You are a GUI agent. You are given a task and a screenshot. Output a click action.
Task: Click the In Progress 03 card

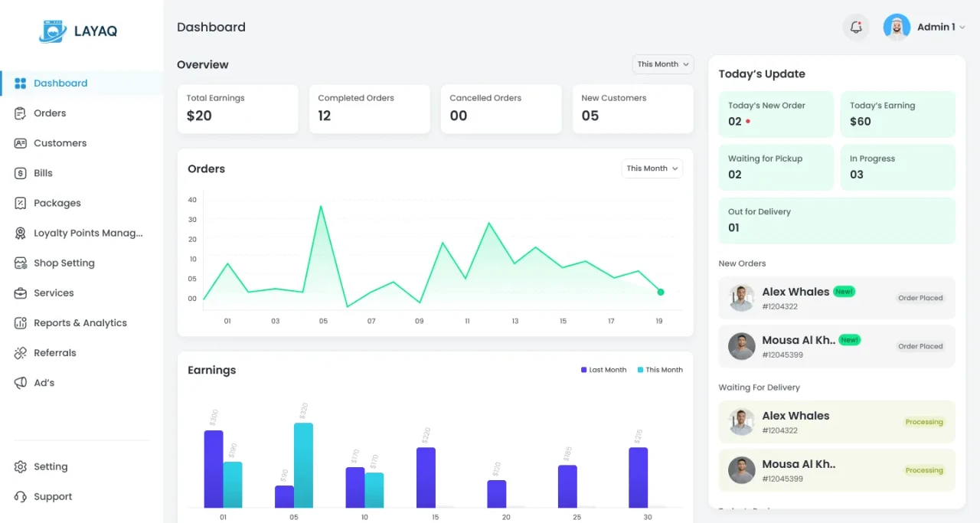pos(898,168)
